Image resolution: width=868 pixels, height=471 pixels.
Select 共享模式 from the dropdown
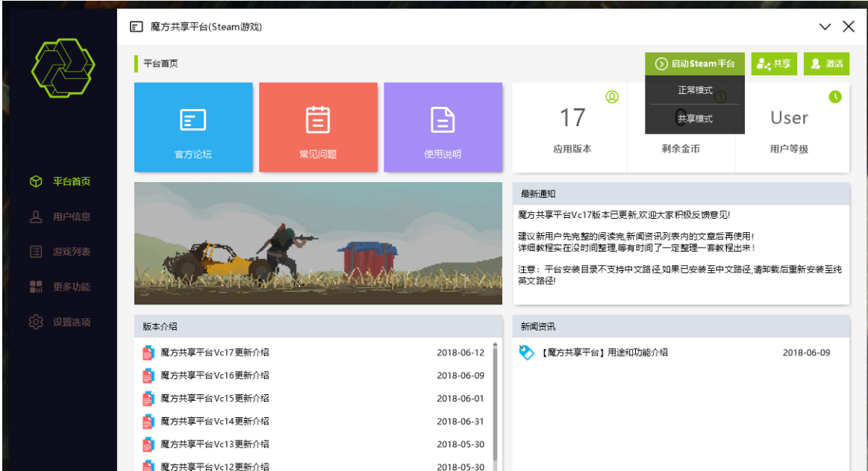(695, 119)
